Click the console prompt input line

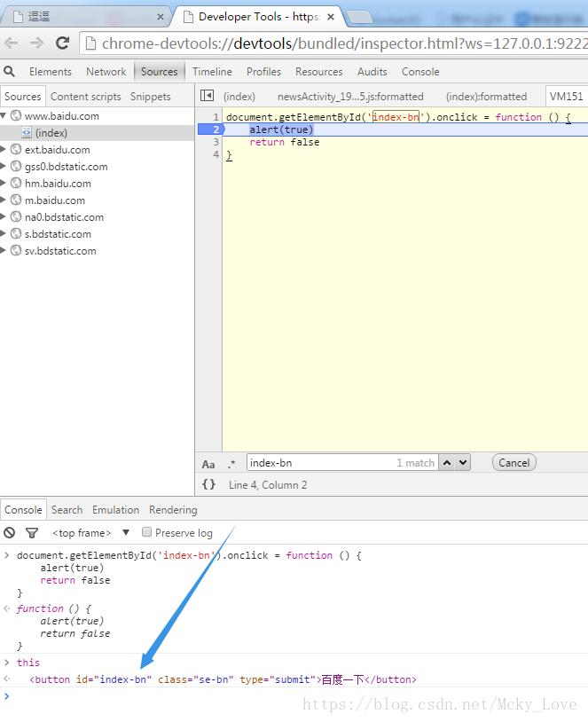294,696
